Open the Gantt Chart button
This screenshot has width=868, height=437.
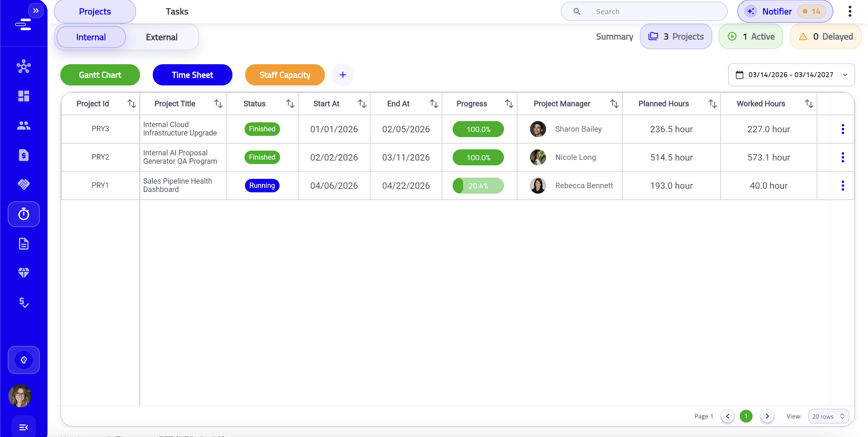click(100, 75)
